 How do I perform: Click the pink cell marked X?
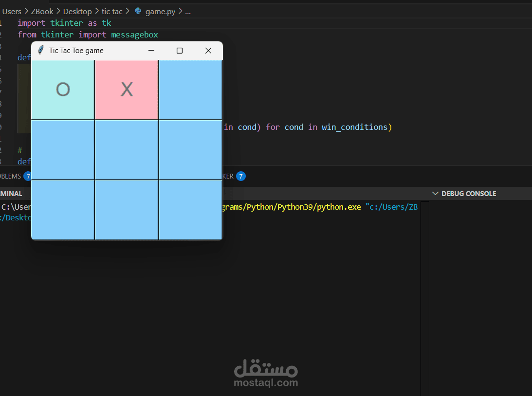[x=127, y=90]
